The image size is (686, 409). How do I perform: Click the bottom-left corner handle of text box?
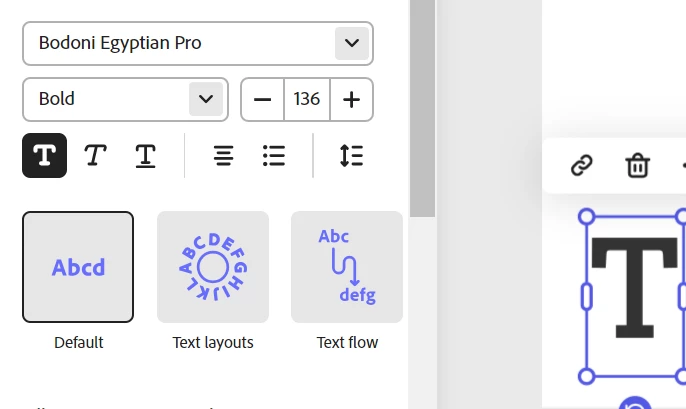click(x=586, y=376)
